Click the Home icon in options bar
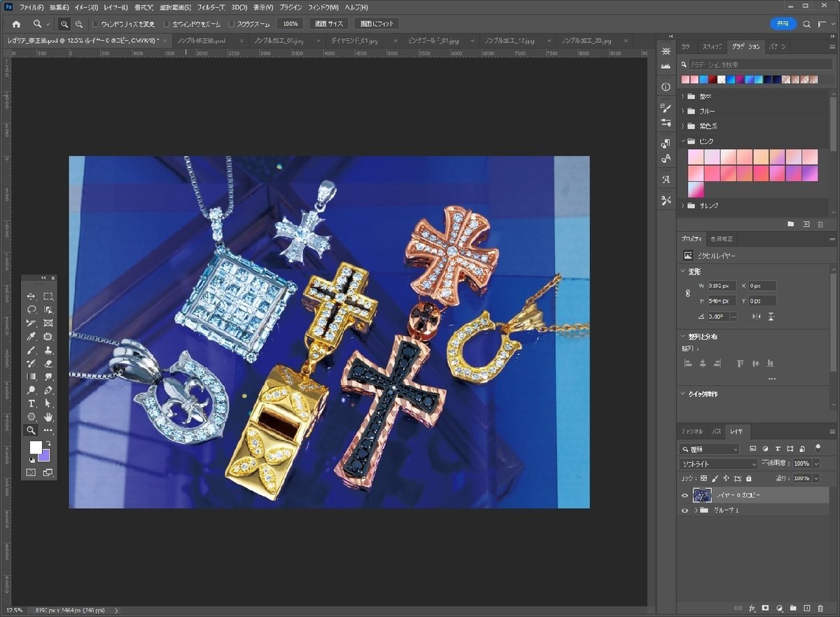 pyautogui.click(x=16, y=24)
